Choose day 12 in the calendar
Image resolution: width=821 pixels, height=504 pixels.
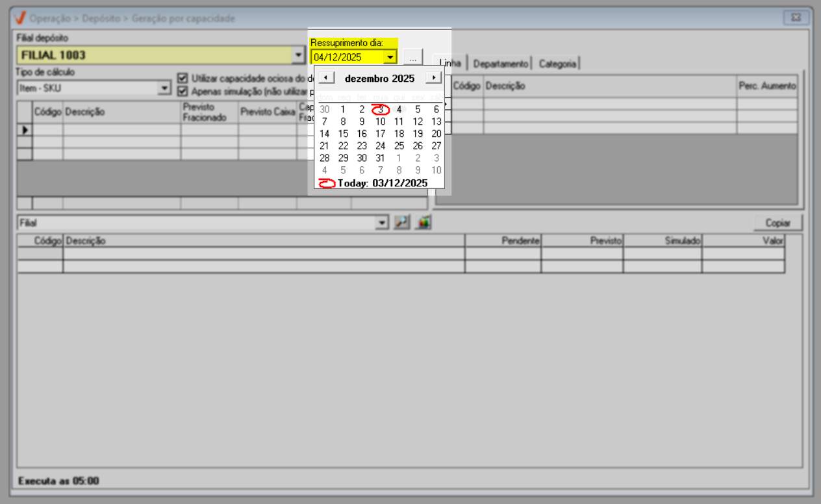[418, 121]
